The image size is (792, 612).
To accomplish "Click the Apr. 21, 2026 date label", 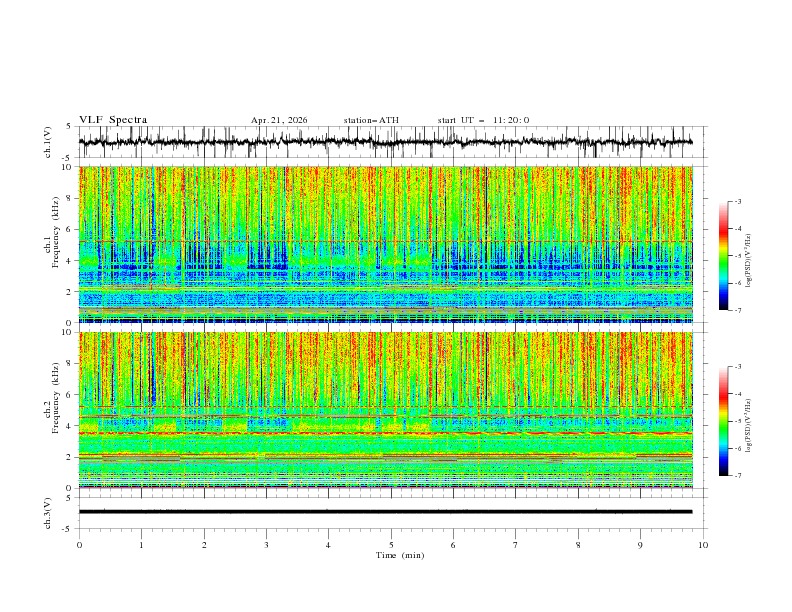I will pyautogui.click(x=279, y=120).
